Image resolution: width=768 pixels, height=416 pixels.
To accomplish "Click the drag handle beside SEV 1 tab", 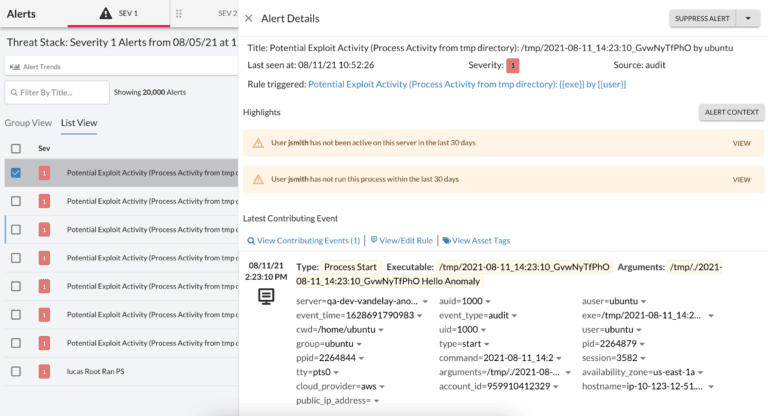I will pyautogui.click(x=179, y=14).
